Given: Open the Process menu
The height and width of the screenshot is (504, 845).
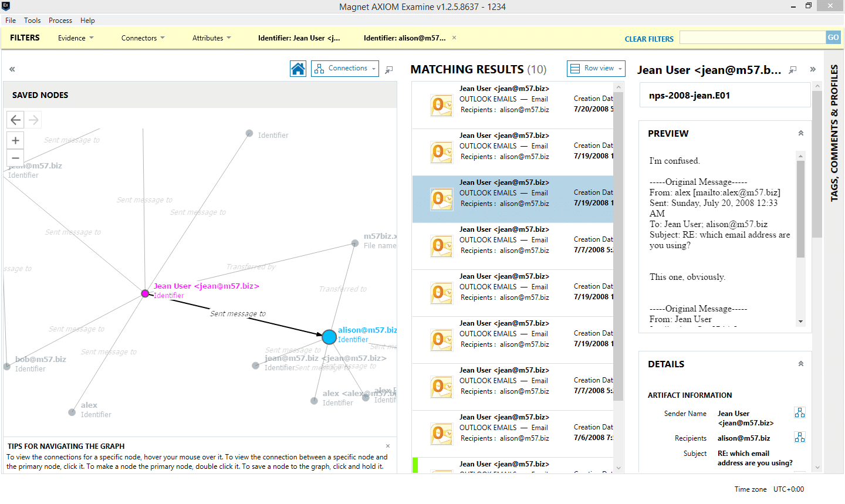Looking at the screenshot, I should pyautogui.click(x=60, y=21).
